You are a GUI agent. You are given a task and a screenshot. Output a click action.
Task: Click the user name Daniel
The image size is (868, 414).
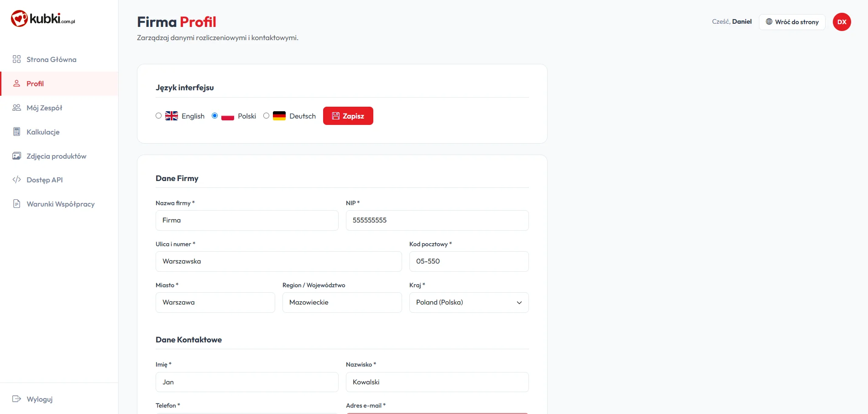click(x=742, y=21)
